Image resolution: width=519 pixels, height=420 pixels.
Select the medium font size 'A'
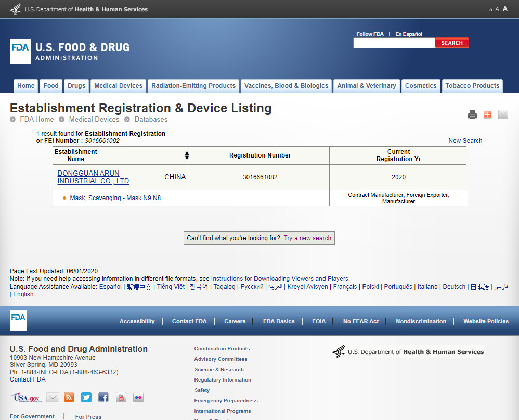pyautogui.click(x=497, y=9)
